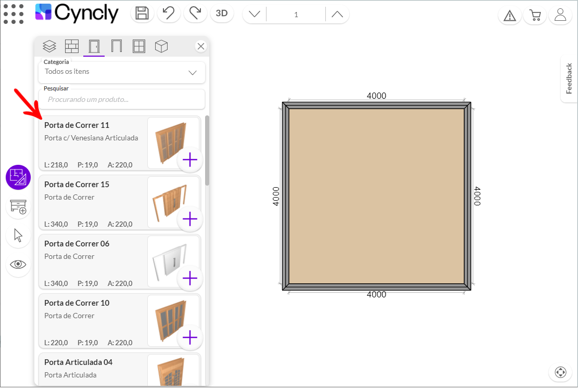Expand the Categoria dropdown
The width and height of the screenshot is (583, 392).
pos(122,72)
